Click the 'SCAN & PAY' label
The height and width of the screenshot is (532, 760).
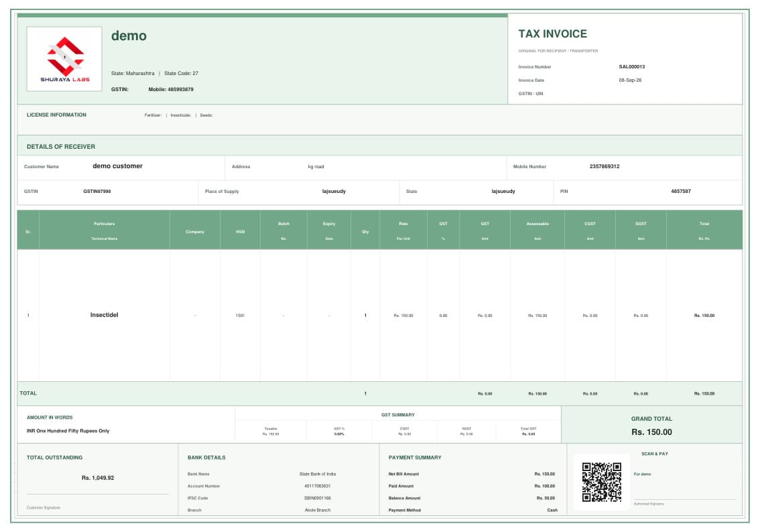point(654,454)
